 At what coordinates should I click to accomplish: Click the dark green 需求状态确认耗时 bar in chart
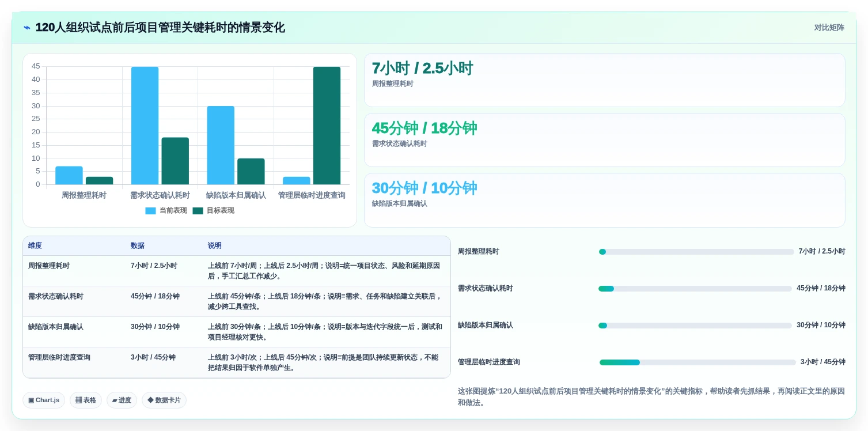click(175, 161)
